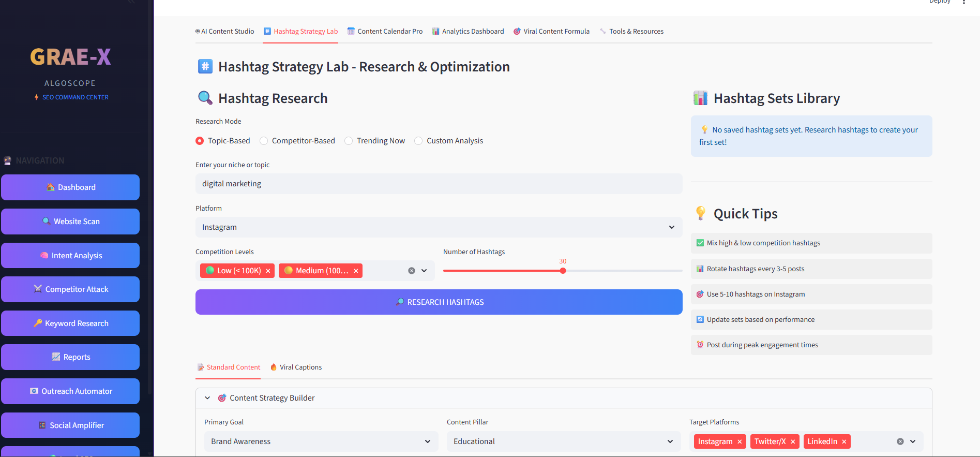Viewport: 980px width, 457px height.
Task: Click the GRAE-X logo
Action: [x=70, y=57]
